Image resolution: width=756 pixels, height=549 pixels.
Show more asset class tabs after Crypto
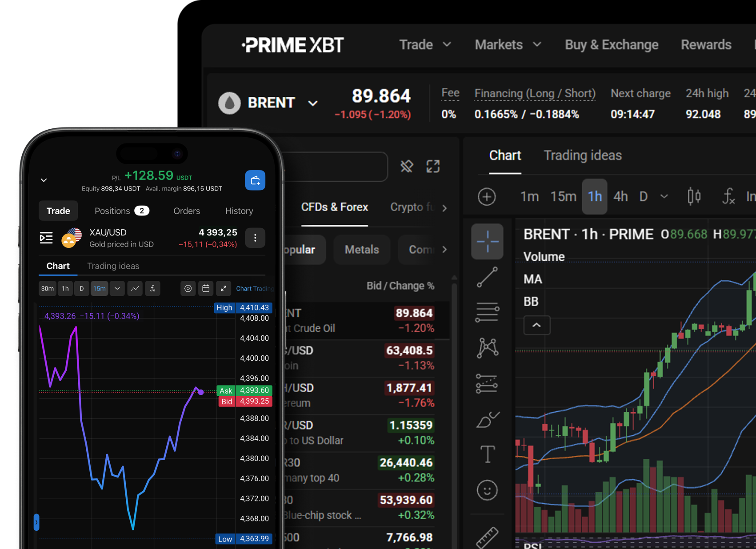click(x=444, y=208)
